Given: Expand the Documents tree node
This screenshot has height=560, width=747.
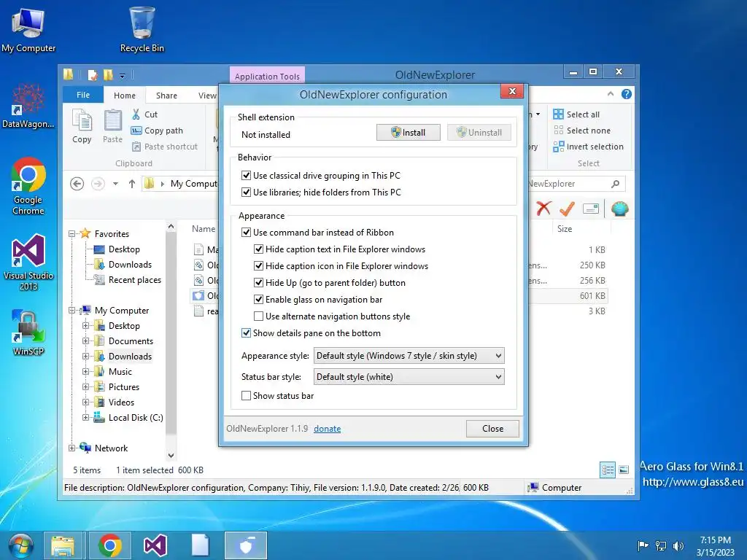Looking at the screenshot, I should point(86,341).
